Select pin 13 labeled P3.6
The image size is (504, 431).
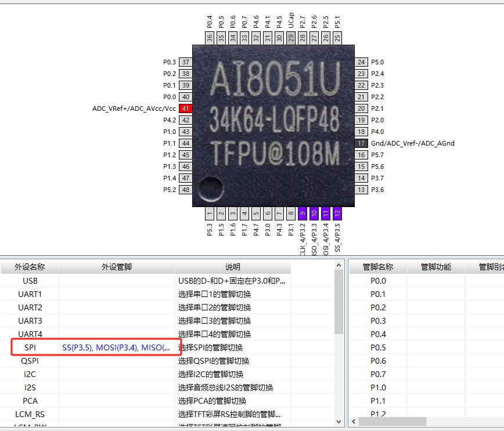(361, 190)
